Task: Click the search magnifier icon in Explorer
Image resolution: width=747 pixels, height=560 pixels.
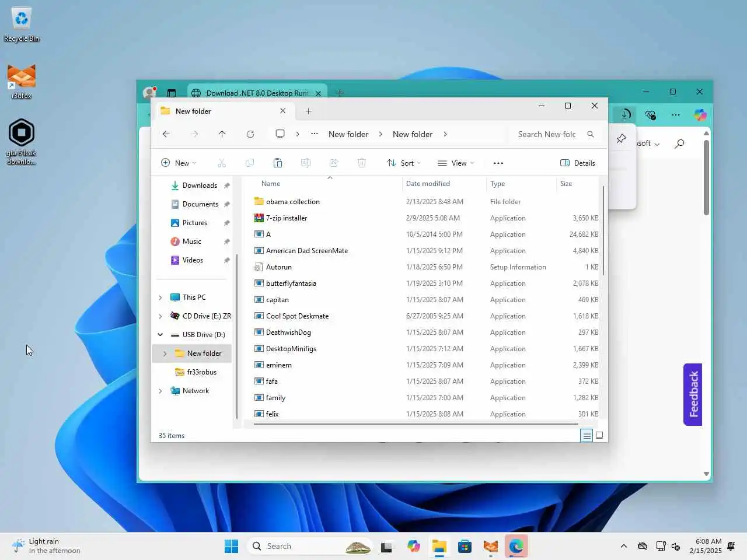Action: click(591, 134)
